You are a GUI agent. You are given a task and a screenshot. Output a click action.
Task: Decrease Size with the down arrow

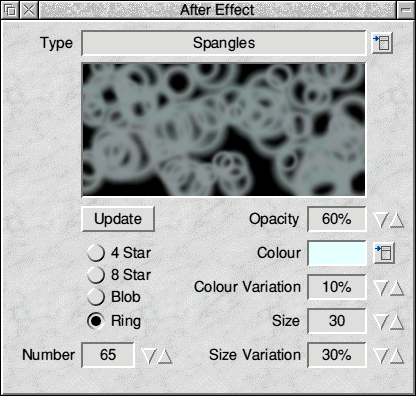pos(380,322)
